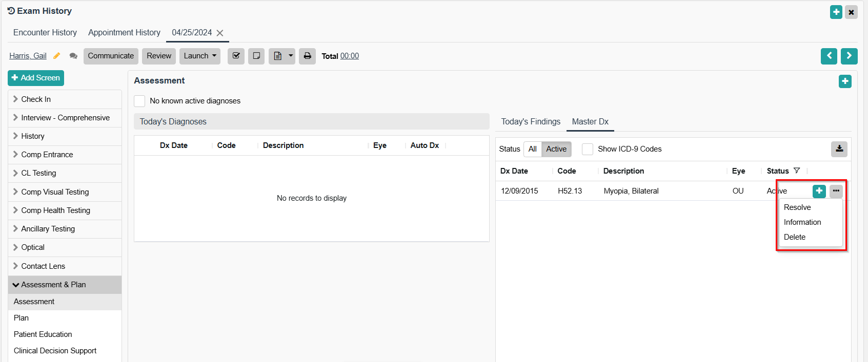
Task: Select Resolve from the context menu
Action: coord(797,207)
